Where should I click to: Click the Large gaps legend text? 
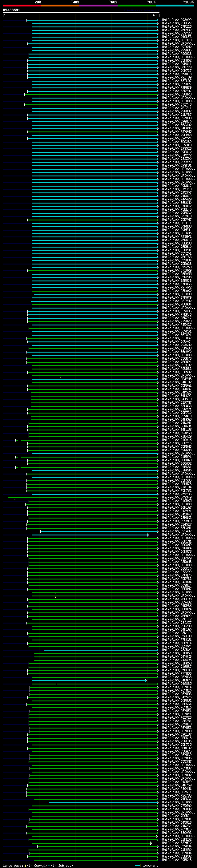(x=38, y=866)
